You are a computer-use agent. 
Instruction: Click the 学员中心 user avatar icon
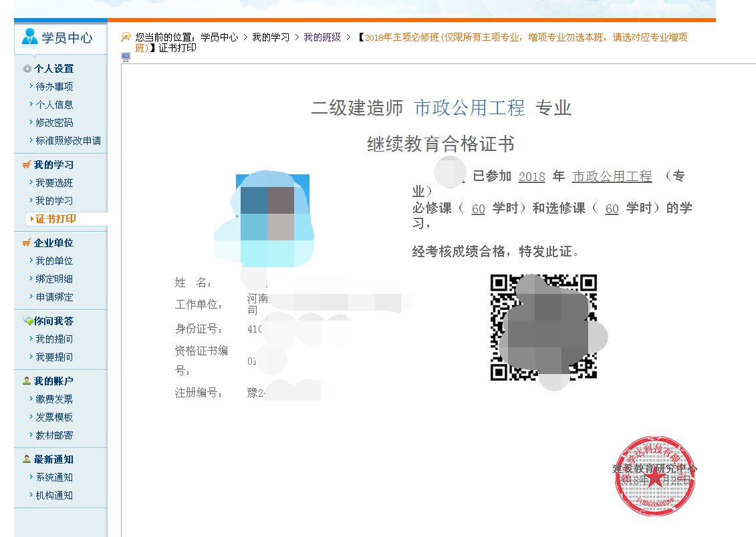[30, 37]
